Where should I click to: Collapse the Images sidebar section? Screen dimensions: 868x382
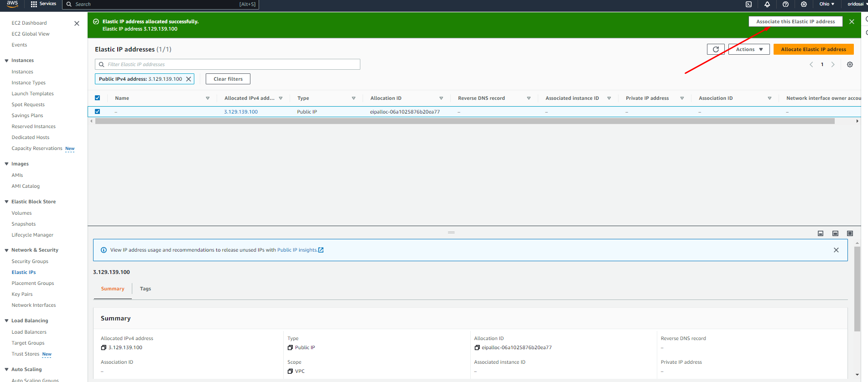click(6, 164)
